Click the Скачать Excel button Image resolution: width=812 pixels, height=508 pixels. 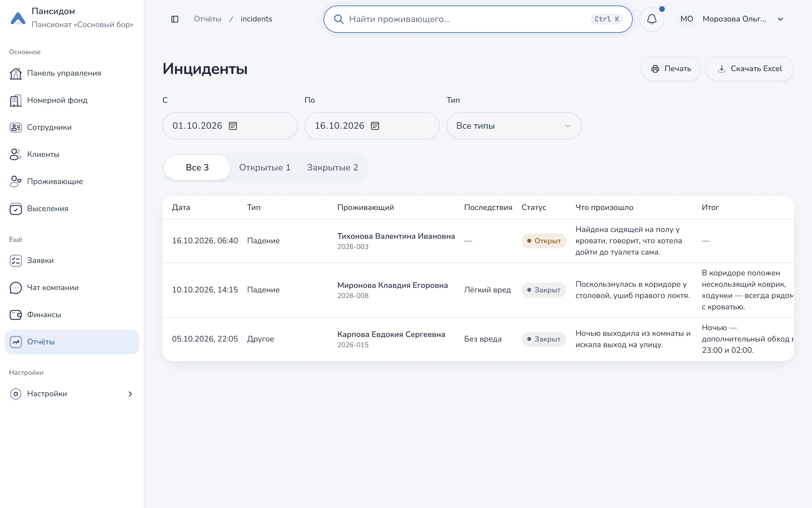[x=749, y=69]
